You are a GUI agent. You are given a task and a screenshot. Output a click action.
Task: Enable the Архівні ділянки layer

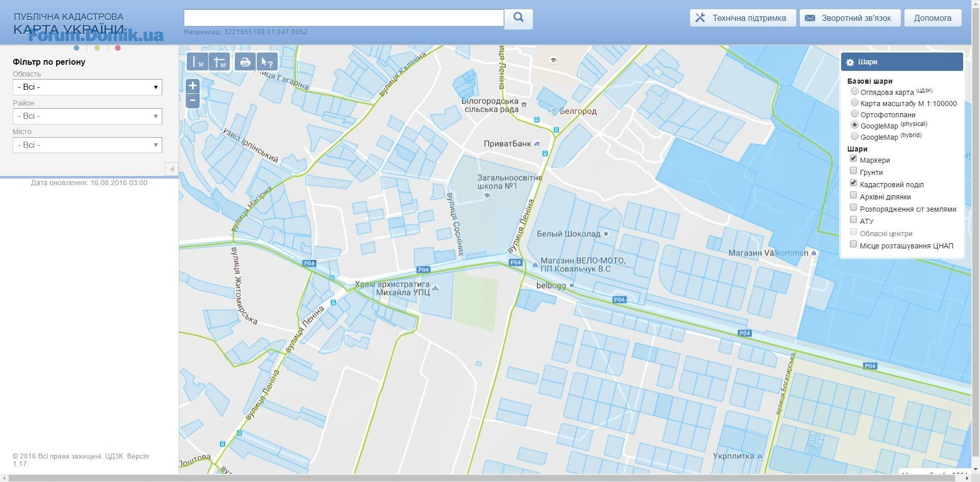pyautogui.click(x=853, y=195)
